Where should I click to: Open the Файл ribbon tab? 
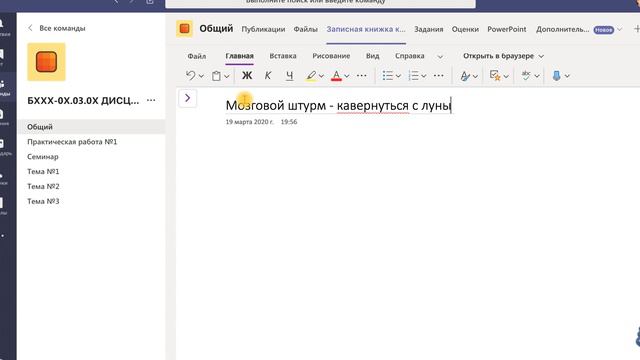coord(197,56)
